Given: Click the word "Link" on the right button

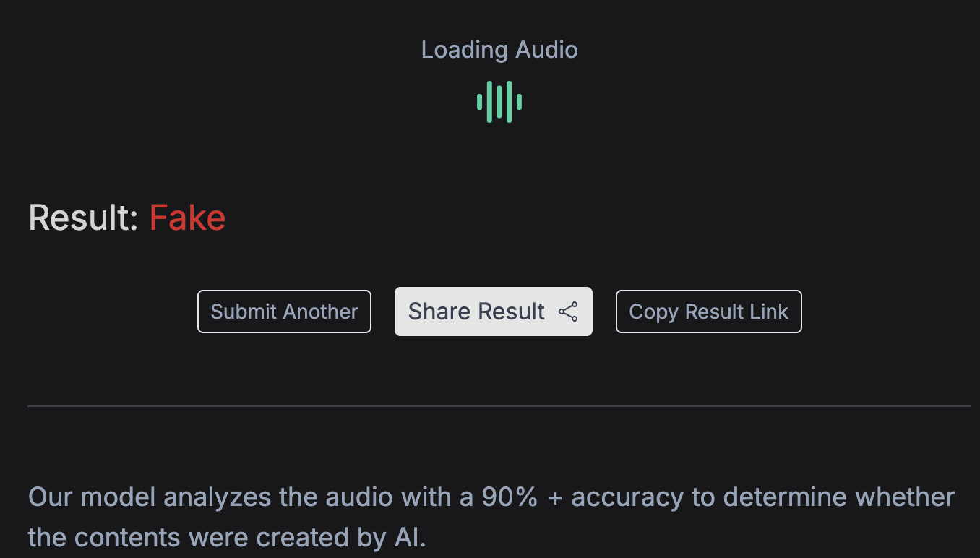Looking at the screenshot, I should pyautogui.click(x=768, y=312).
